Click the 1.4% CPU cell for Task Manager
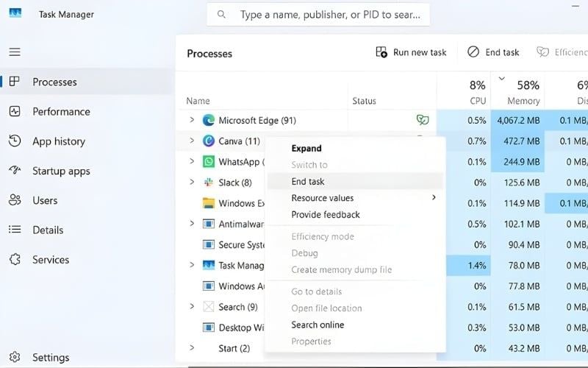Screen dimensions: 588x368 coord(469,265)
